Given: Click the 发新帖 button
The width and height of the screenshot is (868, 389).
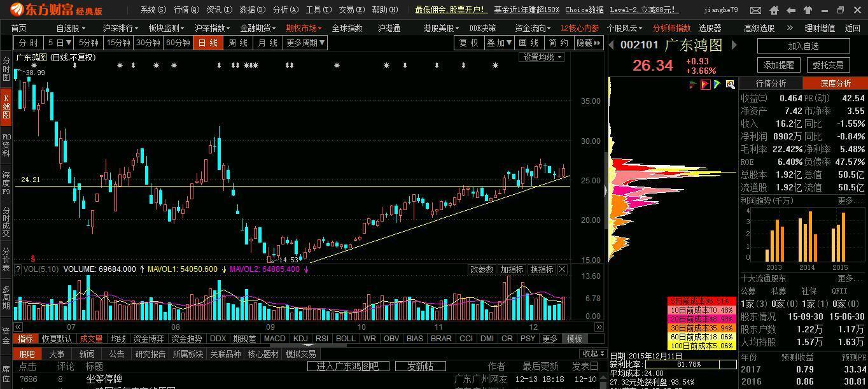Looking at the screenshot, I should point(420,366).
